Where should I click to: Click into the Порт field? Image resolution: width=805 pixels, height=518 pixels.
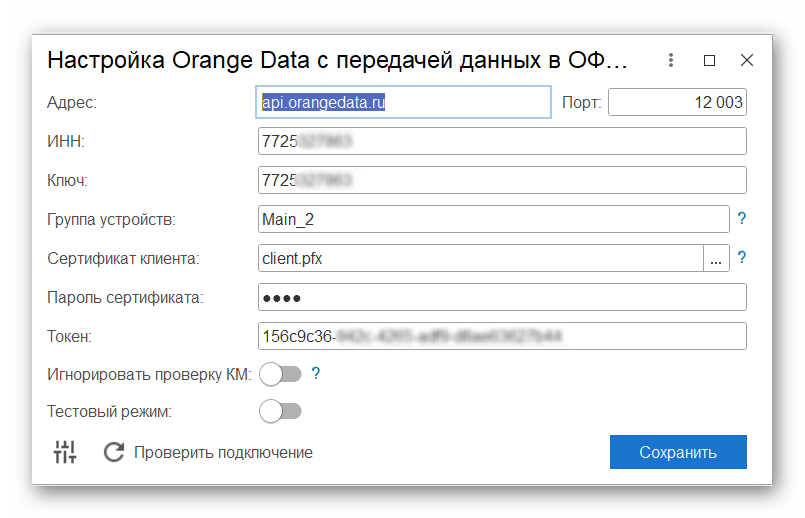click(x=677, y=102)
